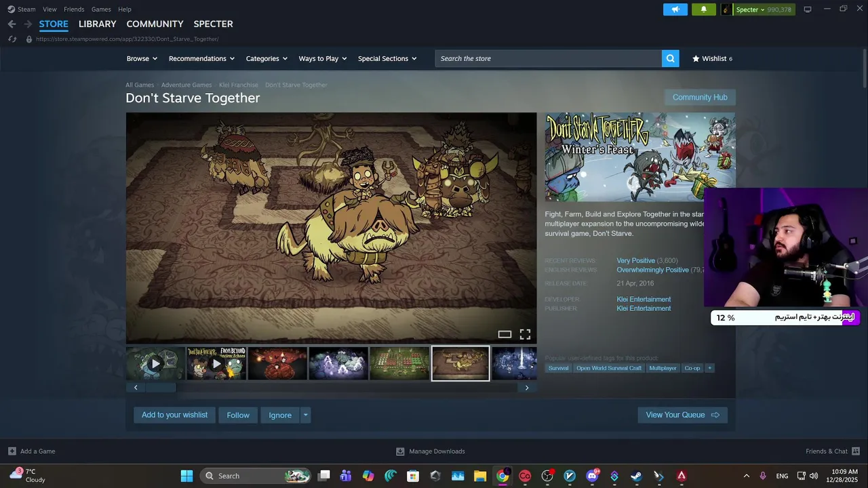Play the first trailer video thumbnail

[x=155, y=364]
